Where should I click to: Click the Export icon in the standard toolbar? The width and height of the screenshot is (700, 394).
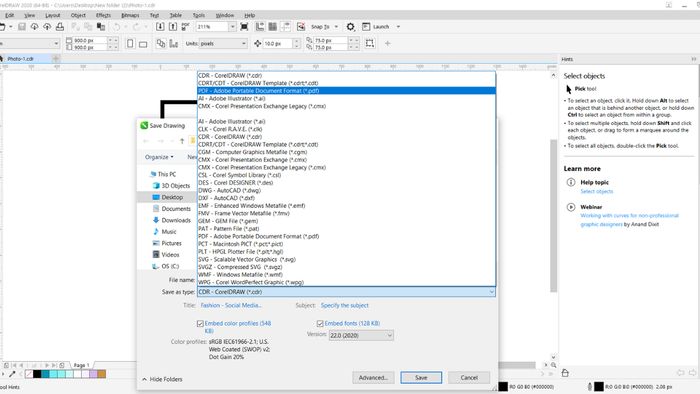[173, 27]
